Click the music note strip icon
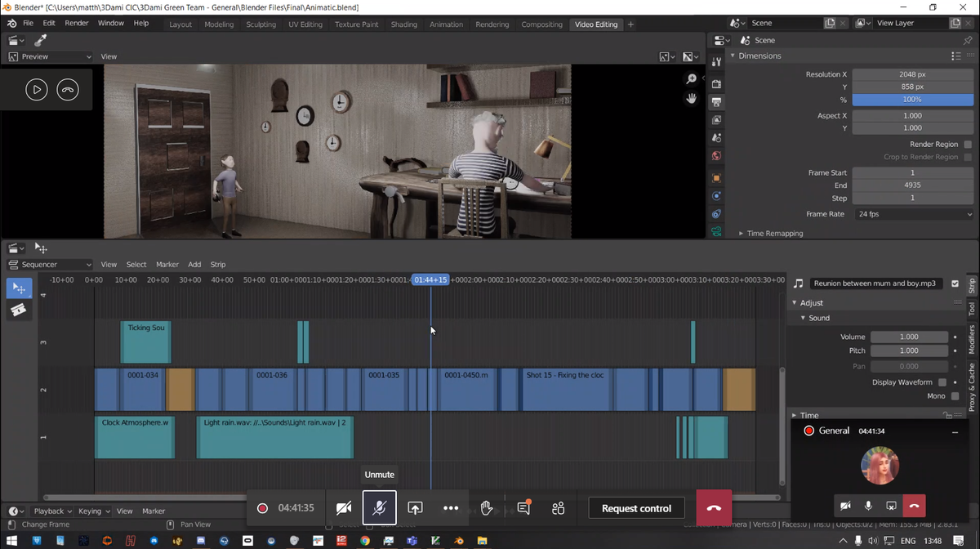Image resolution: width=980 pixels, height=549 pixels. click(798, 283)
